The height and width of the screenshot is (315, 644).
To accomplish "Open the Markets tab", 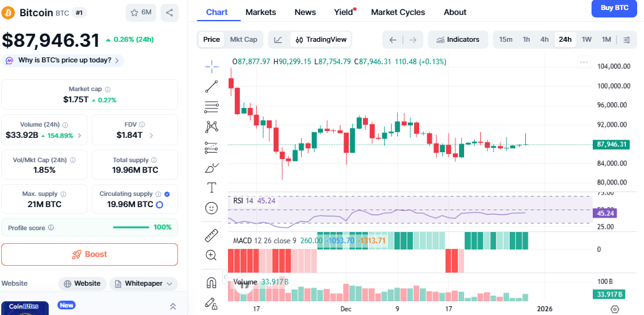I will [x=260, y=12].
